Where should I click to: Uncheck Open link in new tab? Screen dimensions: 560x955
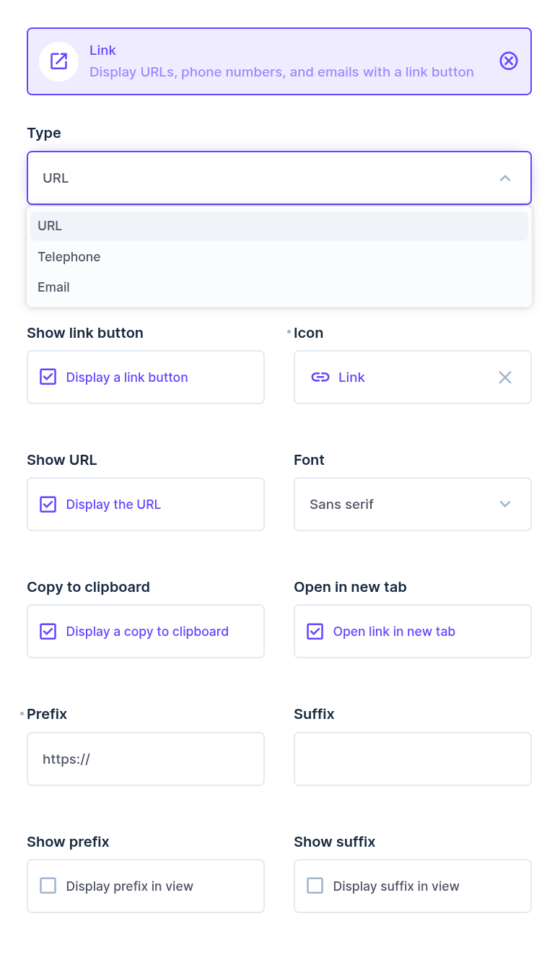[315, 631]
